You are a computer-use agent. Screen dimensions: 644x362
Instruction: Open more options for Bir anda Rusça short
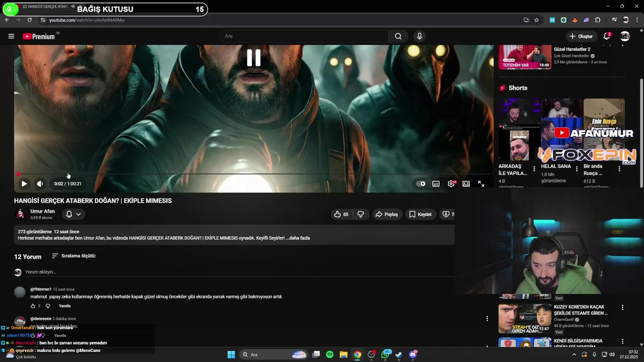(x=619, y=169)
